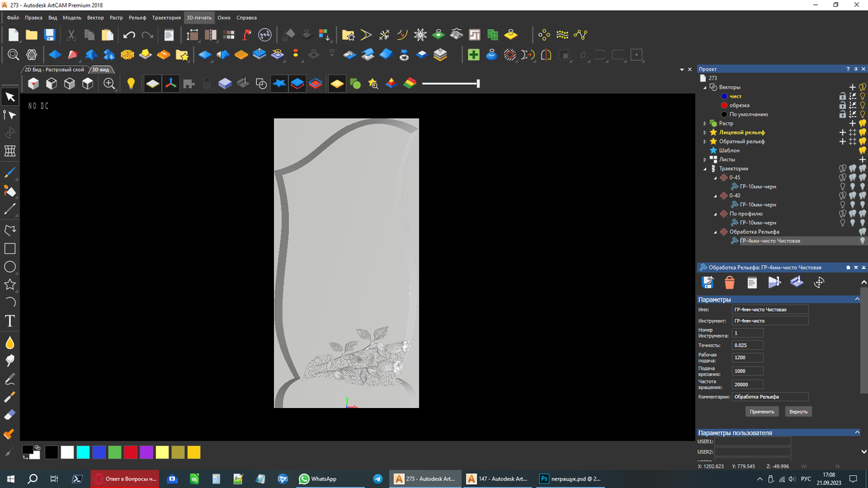Click the Undo arrow in the toolbar
Image resolution: width=868 pixels, height=488 pixels.
130,35
